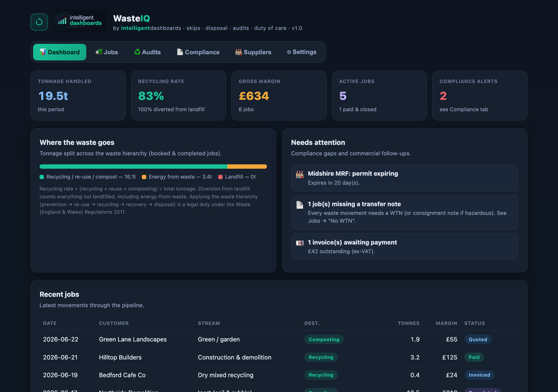The width and height of the screenshot is (558, 392).
Task: Click the red Landfill legend swatch
Action: (x=220, y=177)
